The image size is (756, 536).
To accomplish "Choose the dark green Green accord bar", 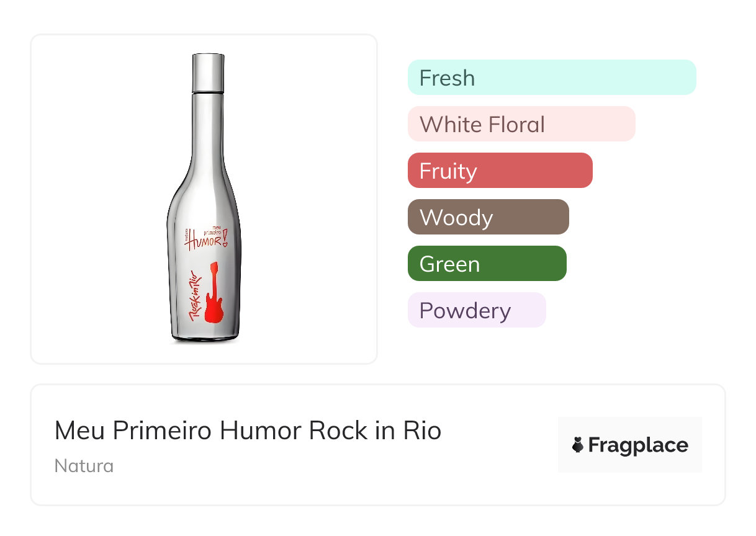I will point(487,264).
